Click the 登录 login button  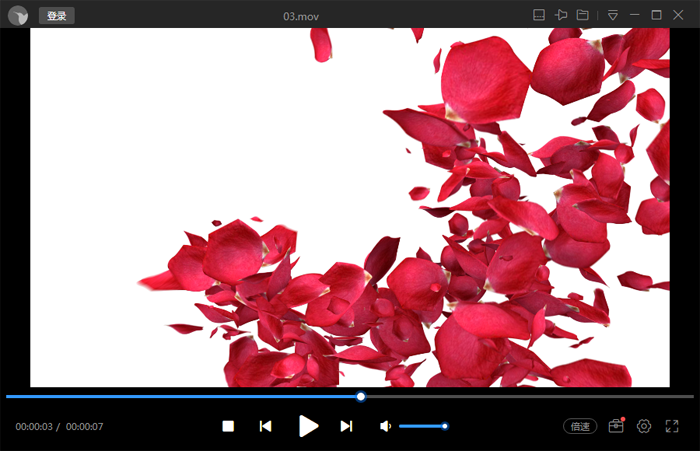(56, 15)
